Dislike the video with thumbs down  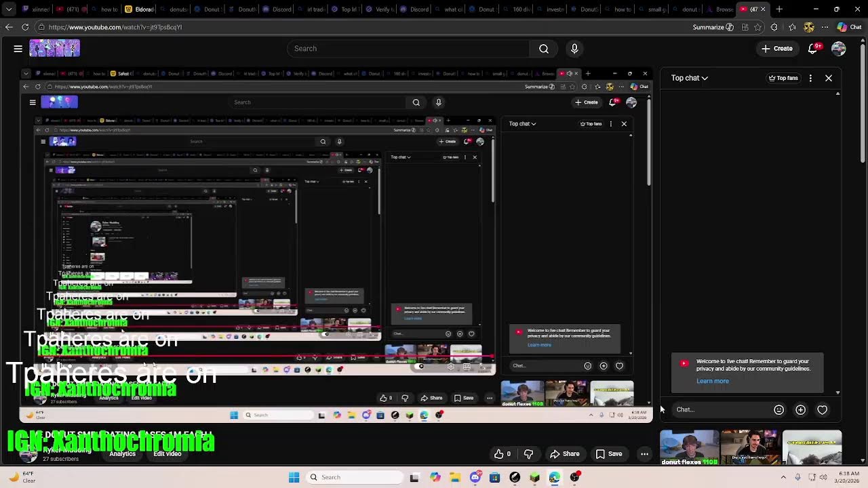(528, 454)
